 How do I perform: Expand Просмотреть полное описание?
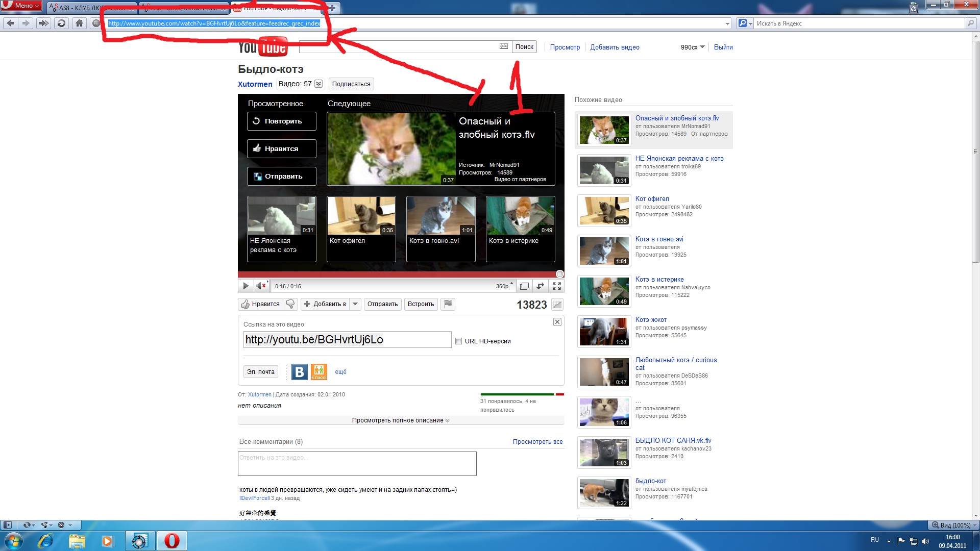(401, 420)
